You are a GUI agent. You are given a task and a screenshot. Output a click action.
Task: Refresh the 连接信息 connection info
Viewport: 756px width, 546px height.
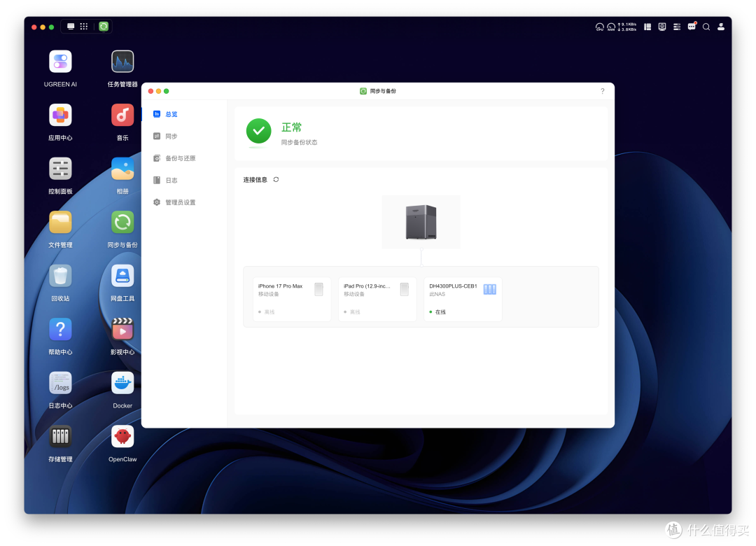click(276, 179)
